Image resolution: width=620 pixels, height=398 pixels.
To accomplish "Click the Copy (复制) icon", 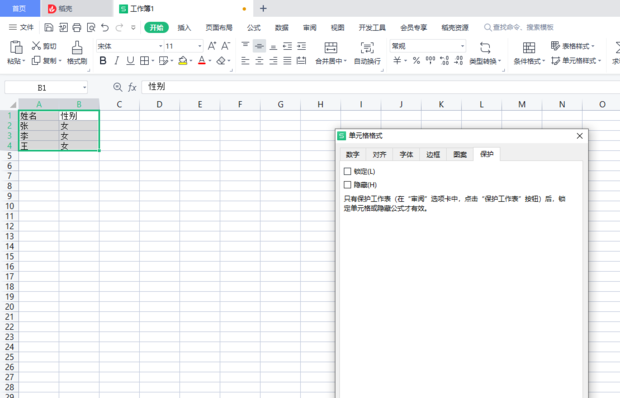I will [36, 60].
